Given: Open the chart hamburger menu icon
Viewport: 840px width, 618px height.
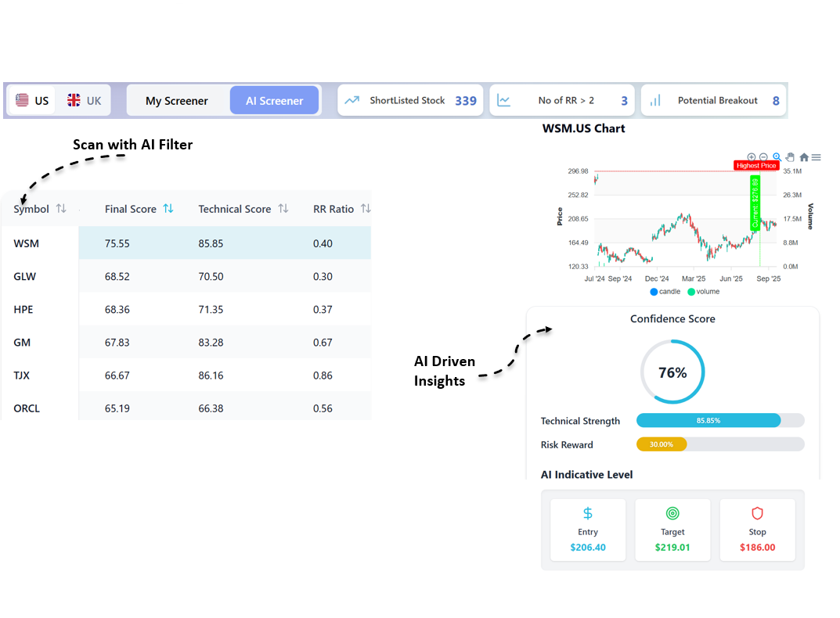Looking at the screenshot, I should 816,157.
